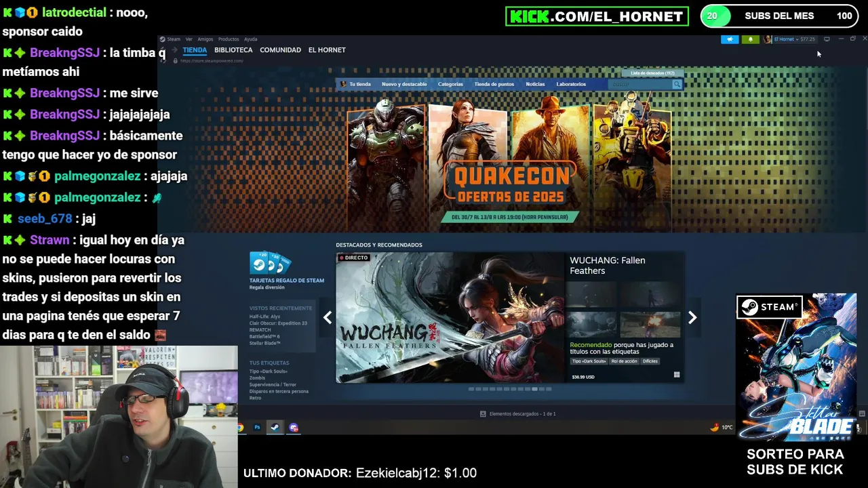Expand Nuevo y destacable menu

(x=404, y=84)
